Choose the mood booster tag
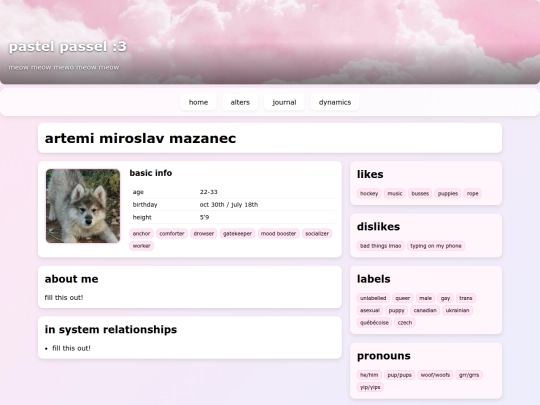Viewport: 540px width, 405px height. click(x=279, y=233)
